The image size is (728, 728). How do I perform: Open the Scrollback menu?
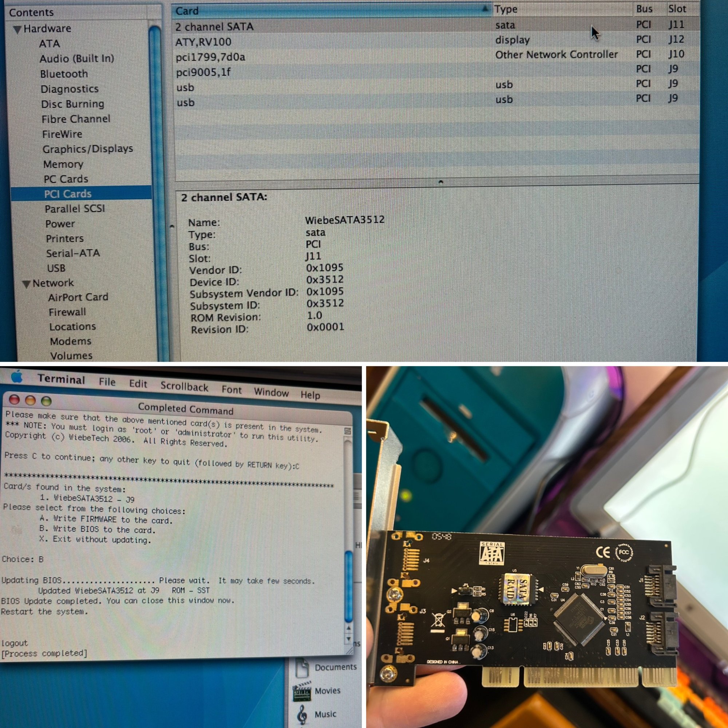184,387
